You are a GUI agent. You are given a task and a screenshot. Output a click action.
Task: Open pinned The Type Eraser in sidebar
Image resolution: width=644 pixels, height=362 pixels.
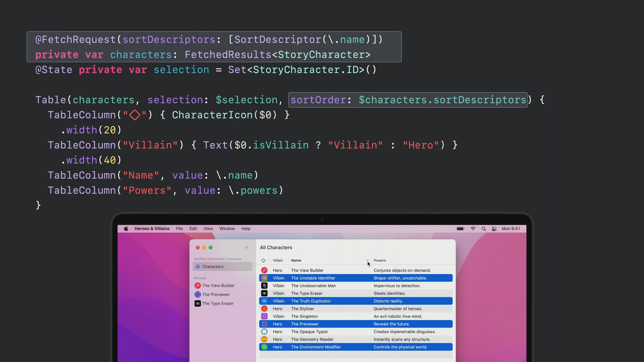point(218,304)
